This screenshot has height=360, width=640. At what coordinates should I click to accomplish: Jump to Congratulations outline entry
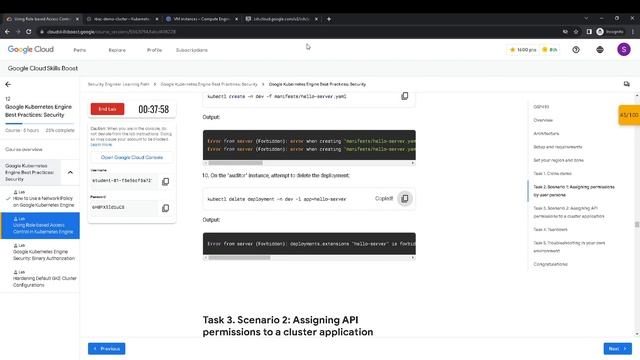coord(550,264)
